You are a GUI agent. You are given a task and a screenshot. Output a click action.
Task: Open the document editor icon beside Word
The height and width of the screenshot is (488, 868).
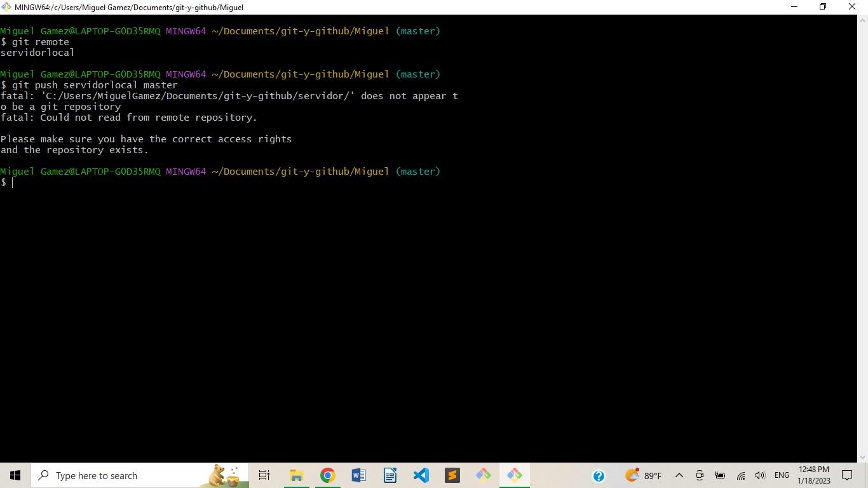pyautogui.click(x=390, y=475)
